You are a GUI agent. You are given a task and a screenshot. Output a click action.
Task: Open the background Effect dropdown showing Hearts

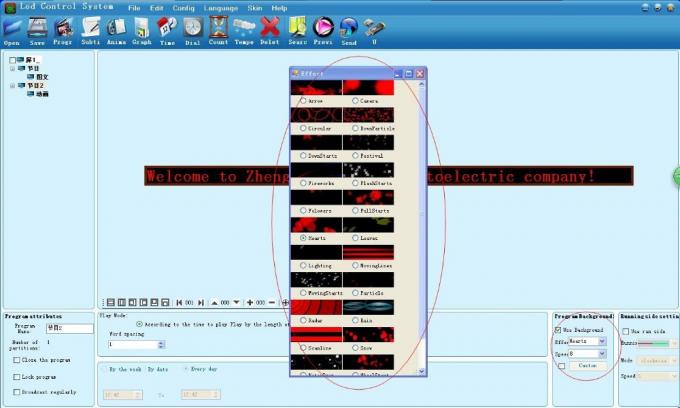pos(602,342)
